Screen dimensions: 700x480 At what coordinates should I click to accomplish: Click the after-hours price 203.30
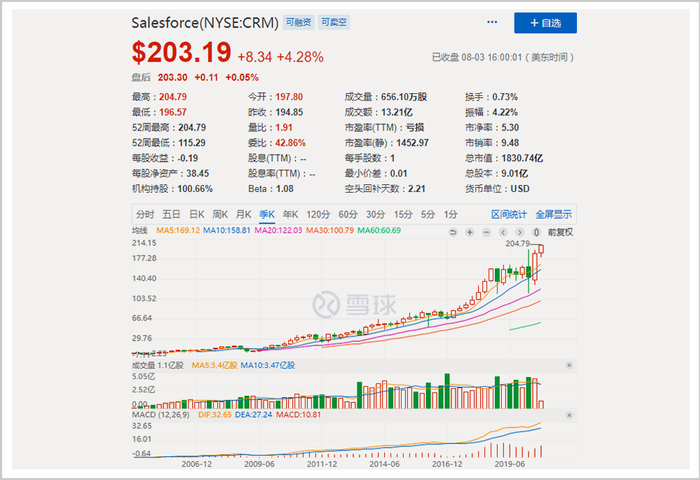coord(172,77)
